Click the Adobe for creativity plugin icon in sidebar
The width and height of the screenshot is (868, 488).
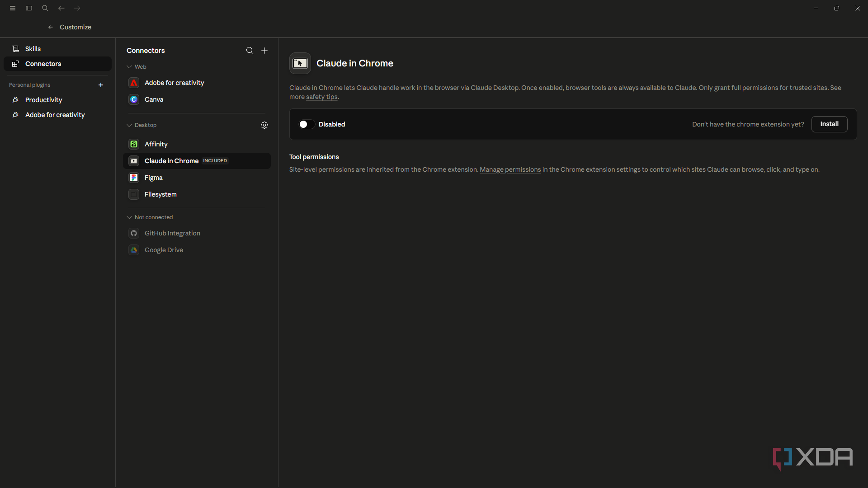[x=15, y=115]
